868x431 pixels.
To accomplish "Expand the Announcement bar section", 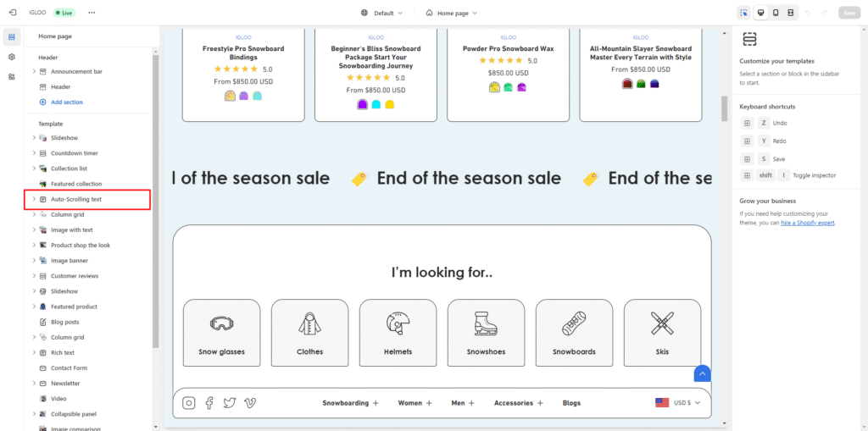I will pyautogui.click(x=34, y=72).
